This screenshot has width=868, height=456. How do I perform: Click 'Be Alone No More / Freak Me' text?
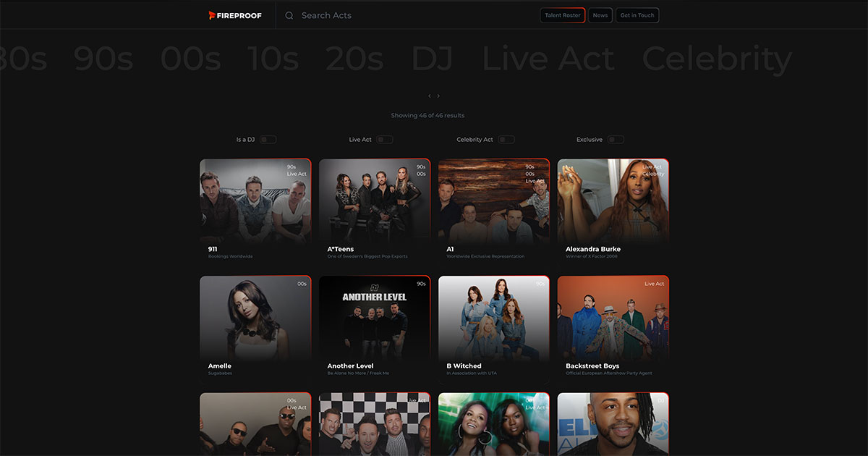[358, 373]
